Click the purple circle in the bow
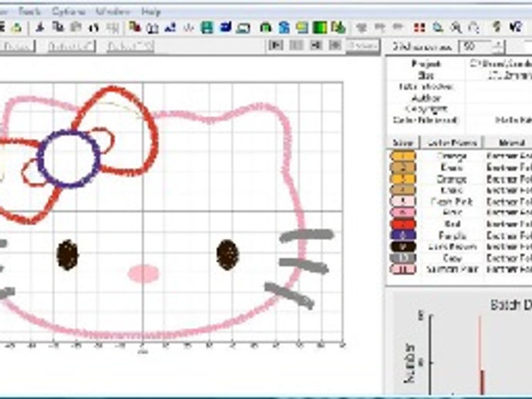The height and width of the screenshot is (399, 532). point(69,159)
